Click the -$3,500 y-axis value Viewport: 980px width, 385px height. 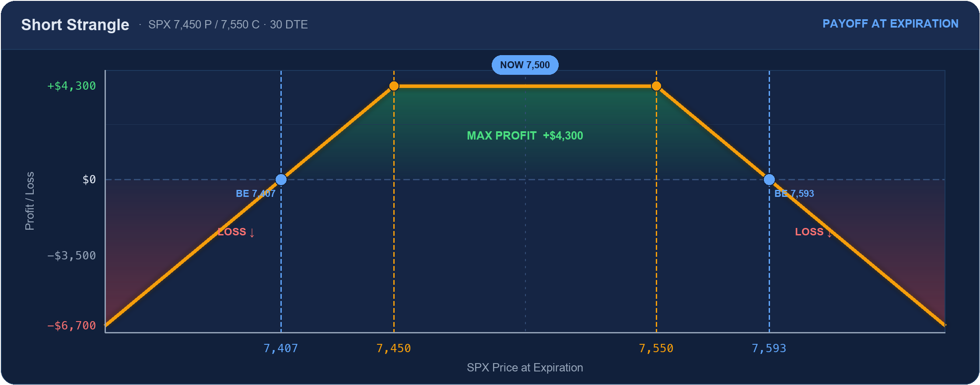pos(71,255)
